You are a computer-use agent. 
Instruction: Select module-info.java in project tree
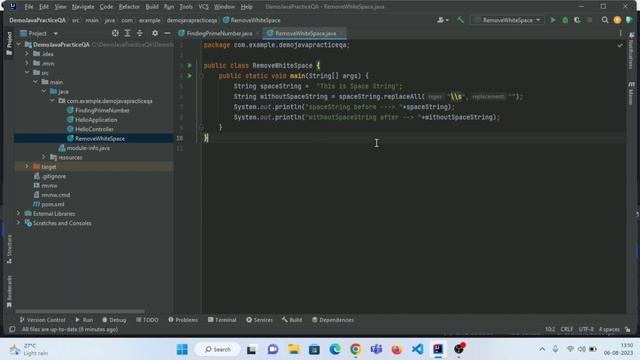coord(88,148)
